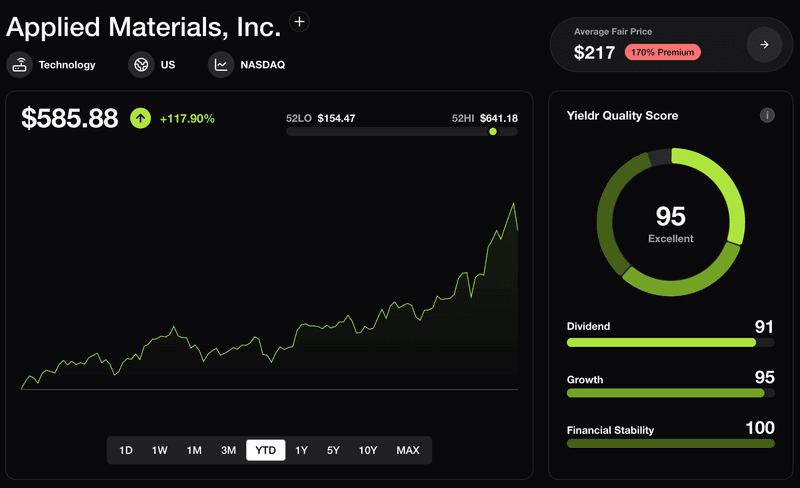Viewport: 800px width, 488px height.
Task: Select the YTD range tab
Action: coord(266,450)
